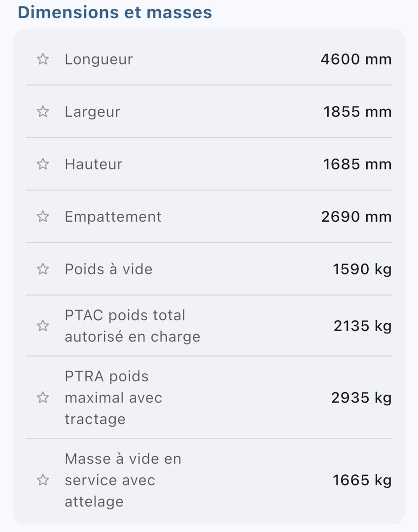Favorite the PTRA poids maximal row
The height and width of the screenshot is (532, 418).
point(43,398)
